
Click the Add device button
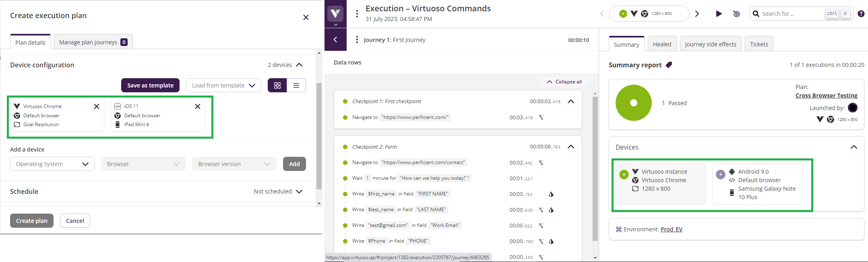tap(294, 164)
